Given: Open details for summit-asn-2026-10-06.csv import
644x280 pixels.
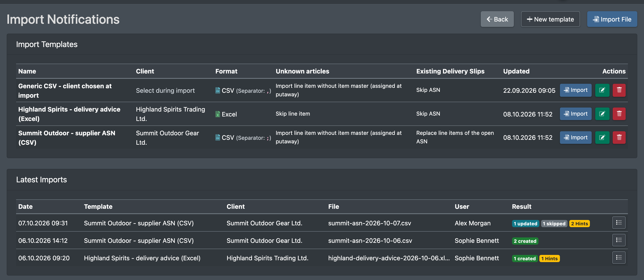Looking at the screenshot, I should coord(619,240).
